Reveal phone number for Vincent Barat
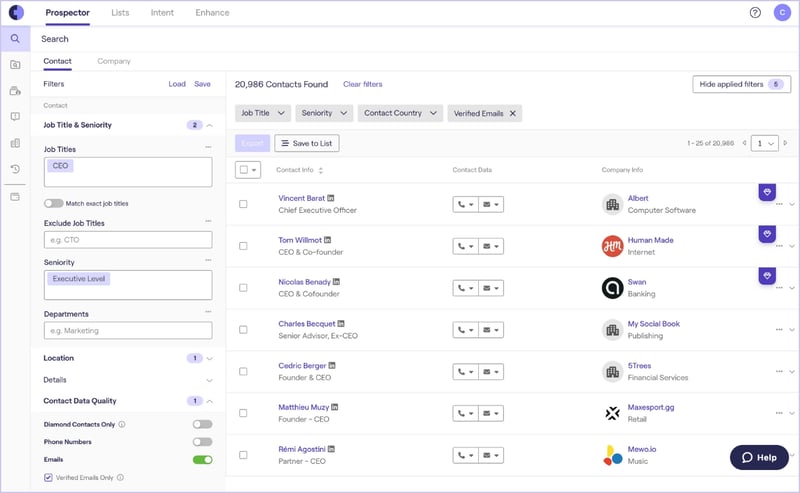 [465, 204]
